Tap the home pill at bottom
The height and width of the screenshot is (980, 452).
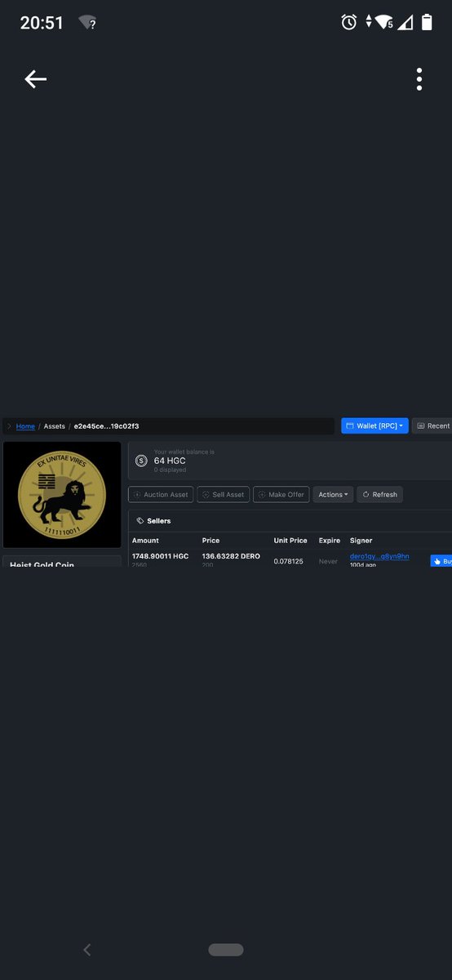(x=226, y=950)
